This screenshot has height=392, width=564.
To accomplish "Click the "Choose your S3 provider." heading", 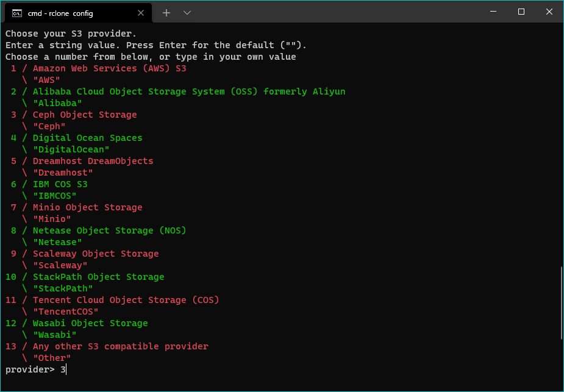I will (71, 34).
